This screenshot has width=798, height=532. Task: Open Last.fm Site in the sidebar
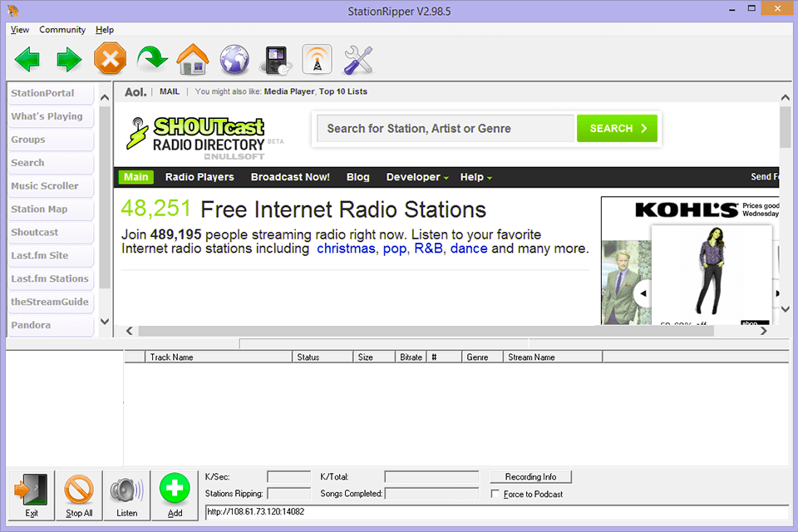(x=51, y=255)
